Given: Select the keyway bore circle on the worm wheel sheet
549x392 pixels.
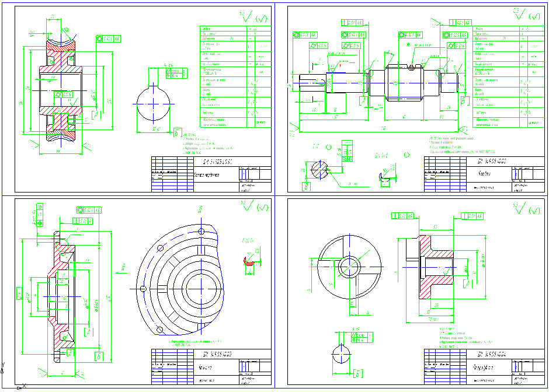Looking at the screenshot, I should [x=154, y=103].
